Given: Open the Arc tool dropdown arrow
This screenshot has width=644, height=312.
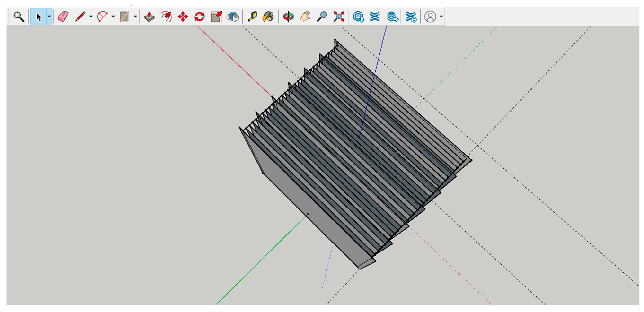Looking at the screenshot, I should 113,17.
